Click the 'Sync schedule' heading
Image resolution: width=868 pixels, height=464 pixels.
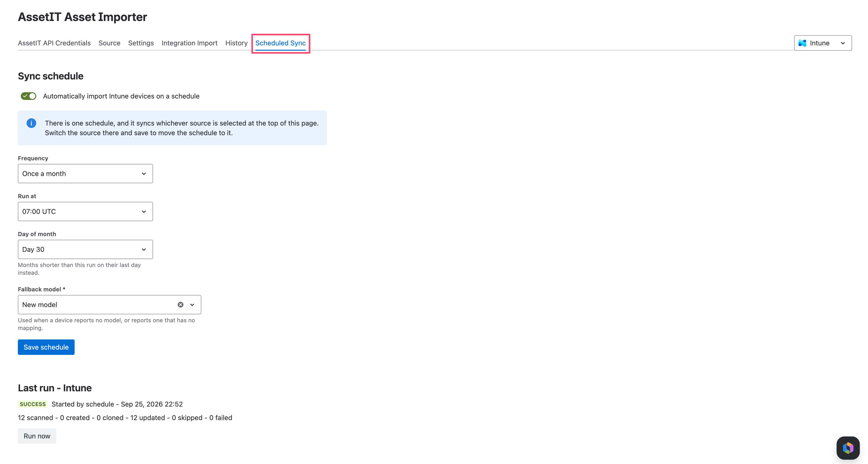tap(50, 76)
